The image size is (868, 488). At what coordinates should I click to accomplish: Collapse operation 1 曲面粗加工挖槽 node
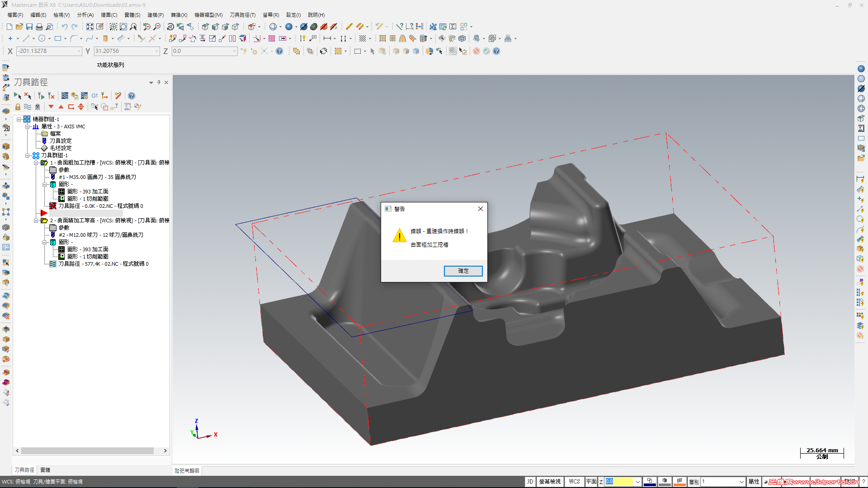click(36, 163)
